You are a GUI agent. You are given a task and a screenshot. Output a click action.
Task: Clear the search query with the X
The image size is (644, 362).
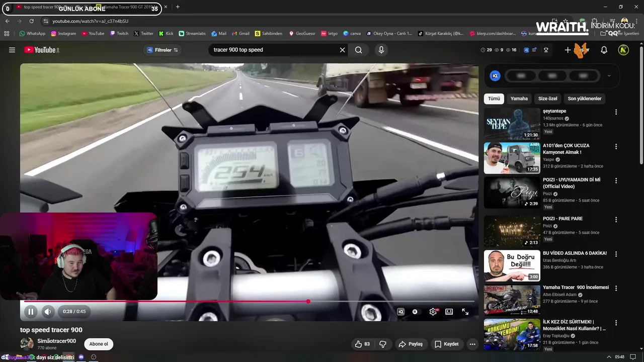pos(342,50)
